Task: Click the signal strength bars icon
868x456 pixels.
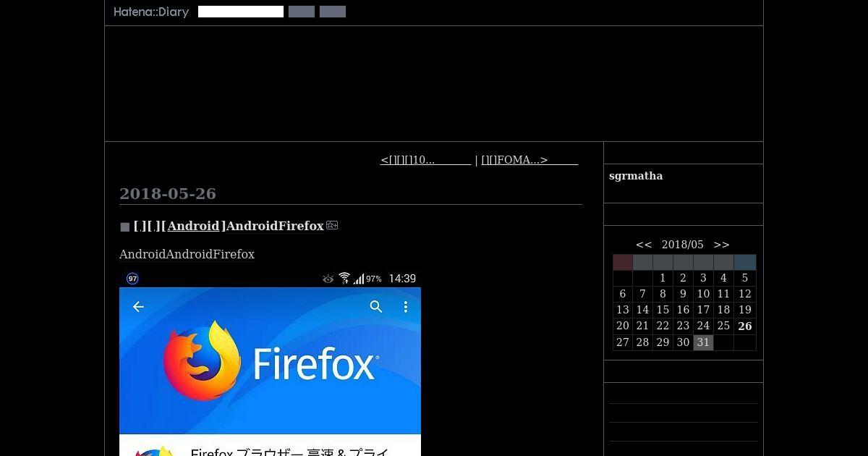Action: pyautogui.click(x=359, y=279)
